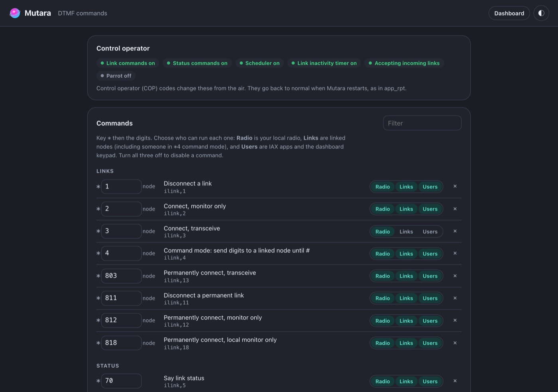558x392 pixels.
Task: Toggle Radio for Say link status
Action: [383, 381]
